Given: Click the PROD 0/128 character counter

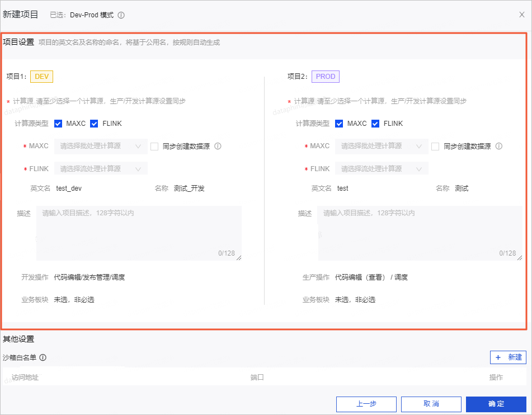Looking at the screenshot, I should coord(507,253).
